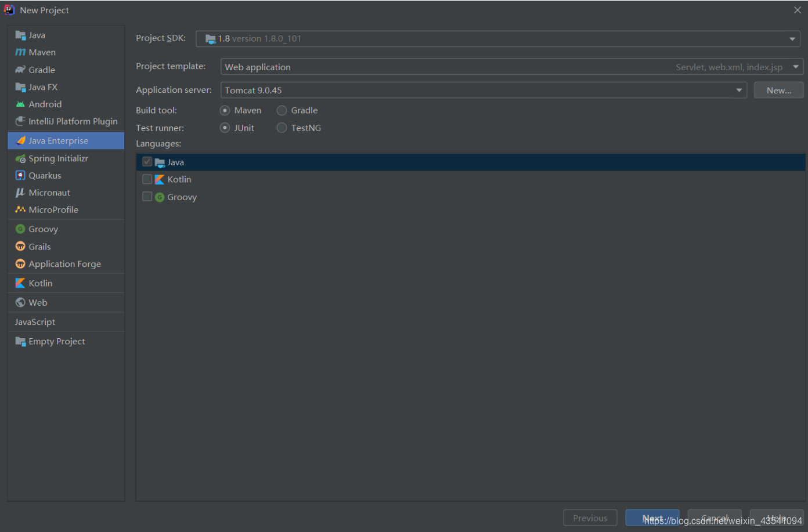Click the Application Forge icon
Image resolution: width=808 pixels, height=532 pixels.
pyautogui.click(x=20, y=264)
